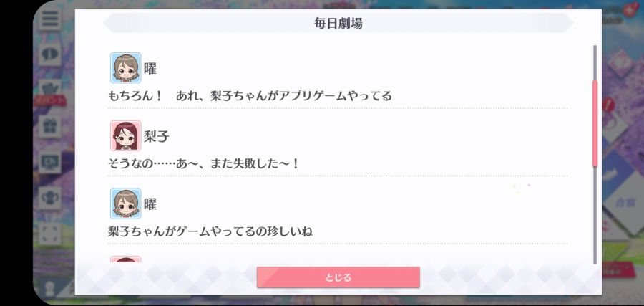The image size is (644, 306).
Task: Click the 毎日劇場 title header
Action: click(338, 23)
